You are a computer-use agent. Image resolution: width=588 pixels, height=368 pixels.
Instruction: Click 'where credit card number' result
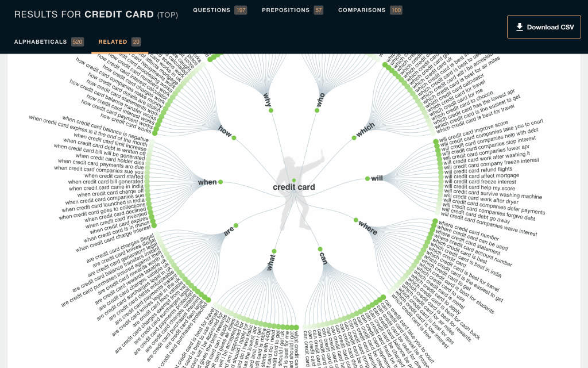(x=469, y=231)
